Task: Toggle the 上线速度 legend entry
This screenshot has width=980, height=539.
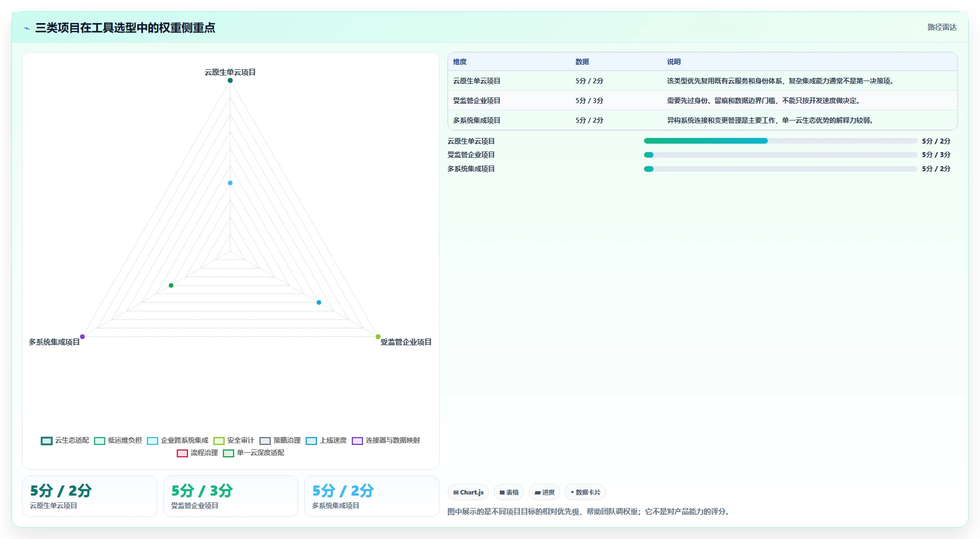Action: [326, 440]
